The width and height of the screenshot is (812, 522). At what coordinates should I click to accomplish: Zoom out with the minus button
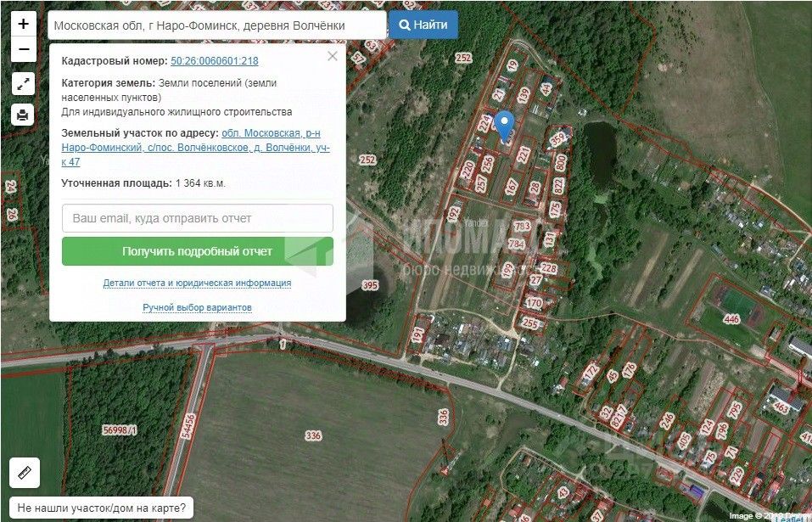coord(24,49)
